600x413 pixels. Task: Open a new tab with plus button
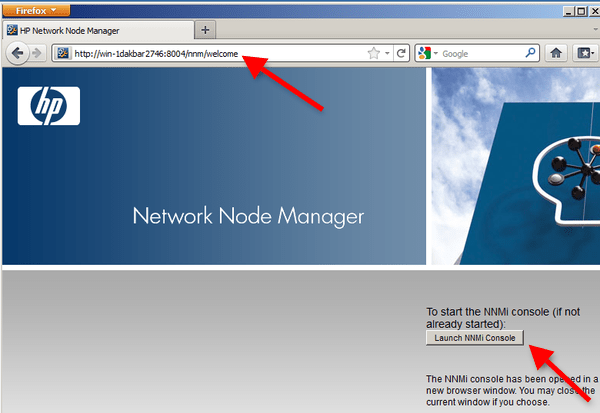(x=205, y=30)
